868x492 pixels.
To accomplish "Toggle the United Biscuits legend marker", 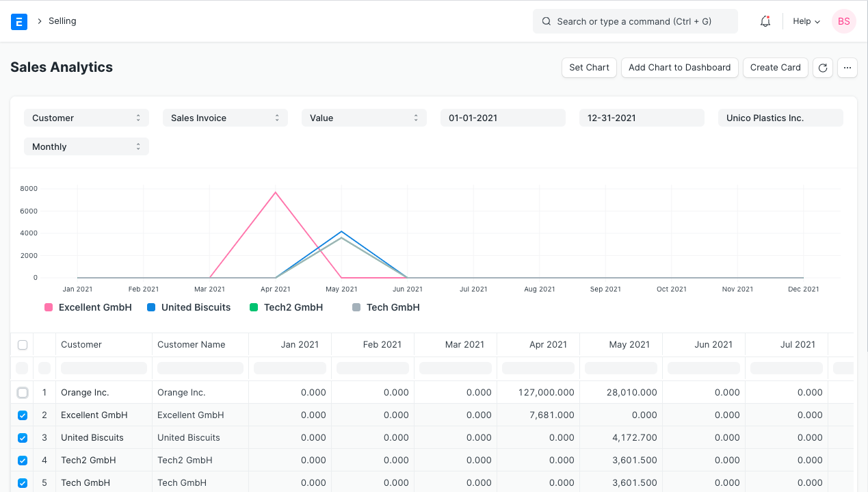I will (x=150, y=307).
